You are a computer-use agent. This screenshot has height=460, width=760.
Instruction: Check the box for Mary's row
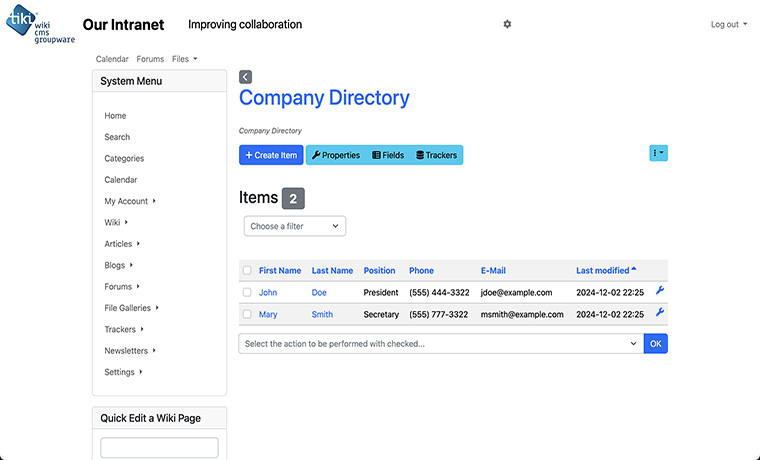click(x=247, y=315)
